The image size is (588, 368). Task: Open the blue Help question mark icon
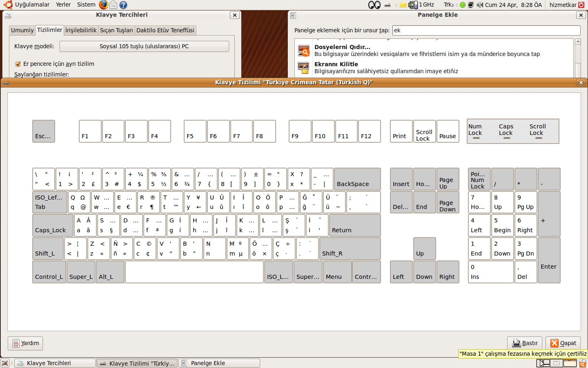click(x=123, y=5)
